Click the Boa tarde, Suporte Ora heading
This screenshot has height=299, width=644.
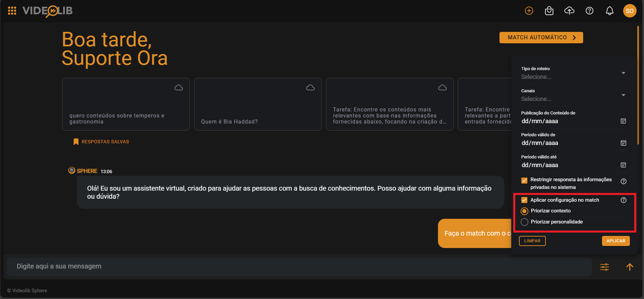tap(115, 49)
